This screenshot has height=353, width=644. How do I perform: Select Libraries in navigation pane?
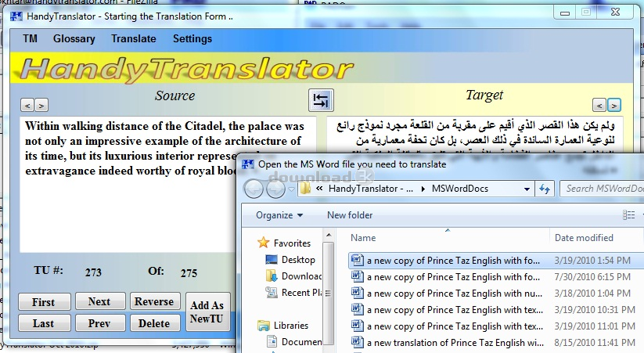pos(283,326)
